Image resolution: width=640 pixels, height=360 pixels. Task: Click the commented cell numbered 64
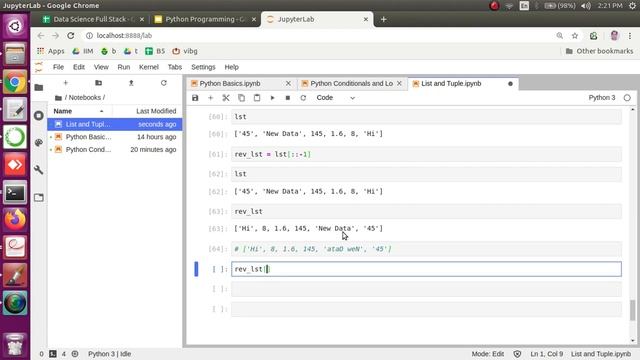tap(426, 249)
